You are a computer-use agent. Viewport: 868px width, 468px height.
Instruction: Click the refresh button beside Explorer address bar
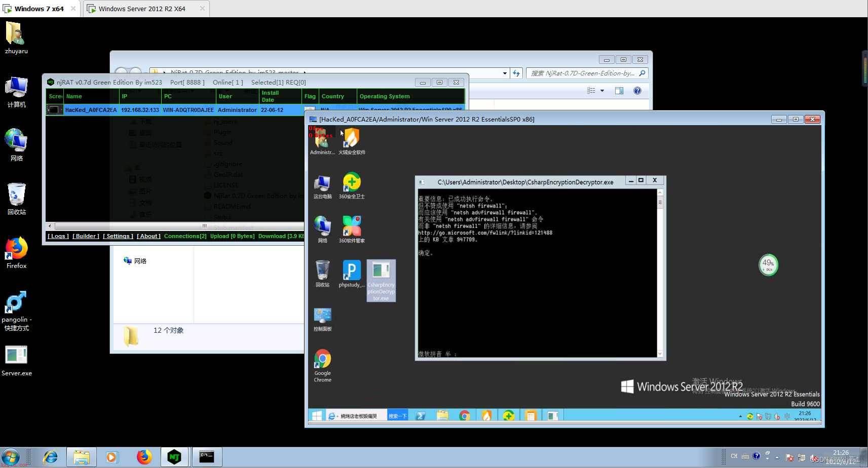click(x=516, y=73)
